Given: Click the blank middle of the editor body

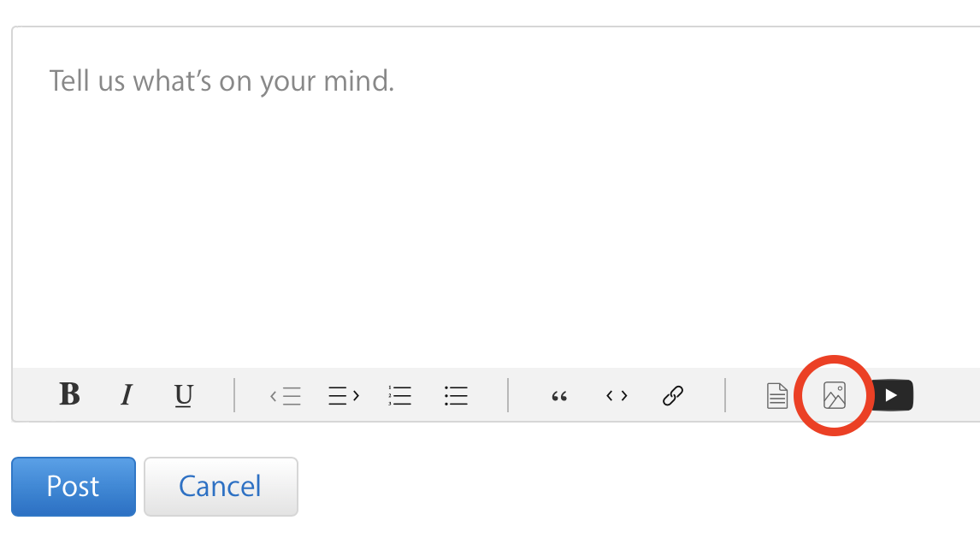Looking at the screenshot, I should point(496,222).
